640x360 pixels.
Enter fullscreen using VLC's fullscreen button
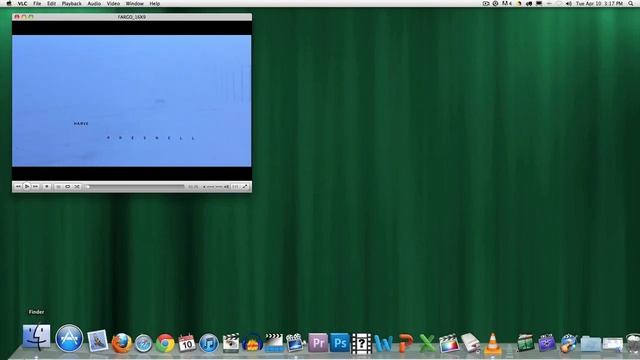click(x=245, y=187)
